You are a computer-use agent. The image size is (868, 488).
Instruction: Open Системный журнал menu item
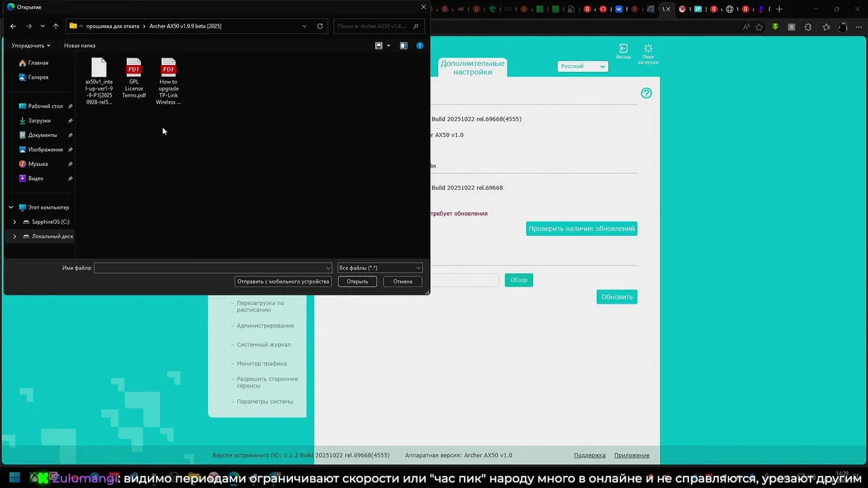tap(264, 344)
